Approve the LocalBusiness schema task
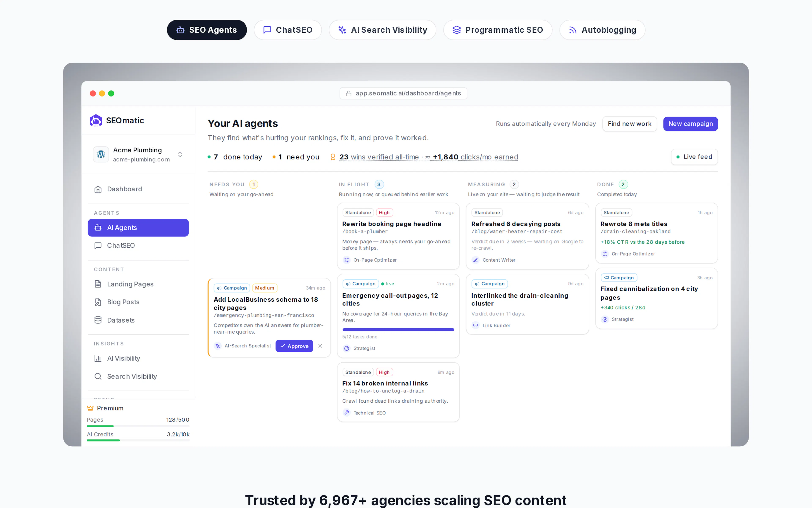 coord(294,346)
